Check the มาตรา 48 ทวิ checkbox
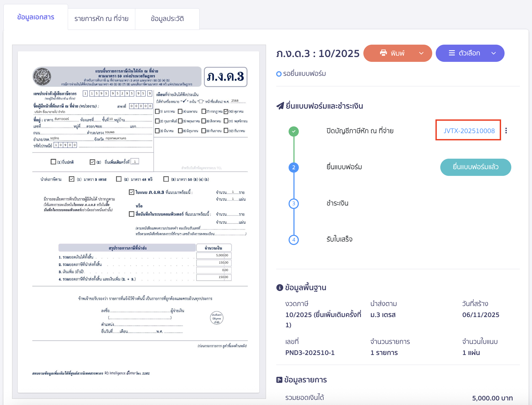 pos(119,179)
